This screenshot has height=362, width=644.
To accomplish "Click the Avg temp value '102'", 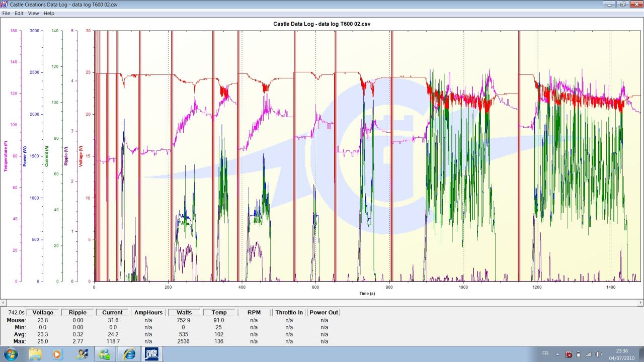I will tap(219, 334).
